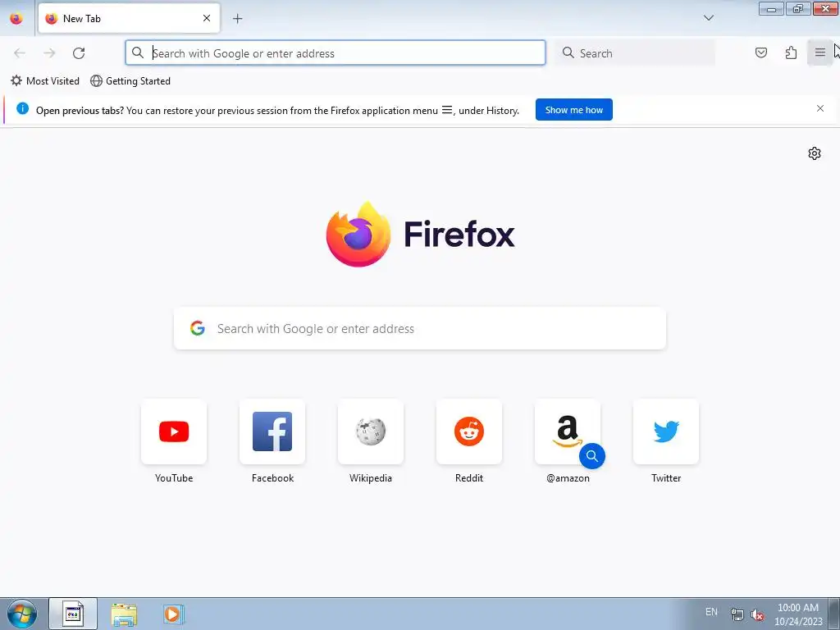Launch Windows Media Player from taskbar
Image resolution: width=840 pixels, height=630 pixels.
click(173, 614)
